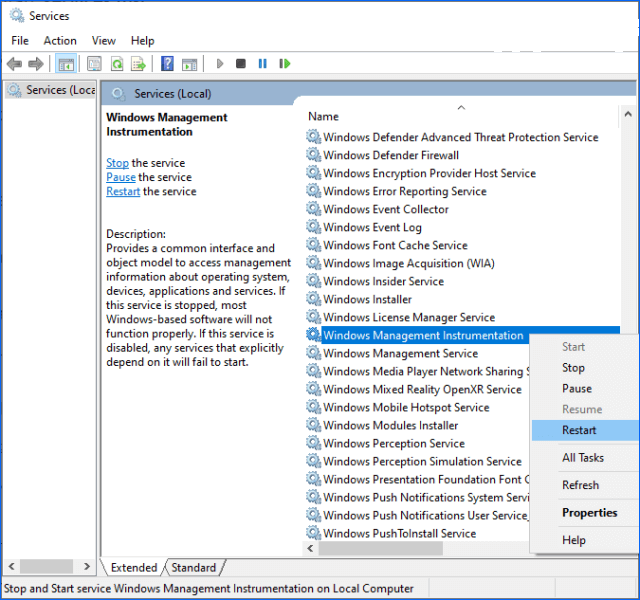This screenshot has height=600, width=640.
Task: Open the Help menu in menu bar
Action: pos(142,41)
